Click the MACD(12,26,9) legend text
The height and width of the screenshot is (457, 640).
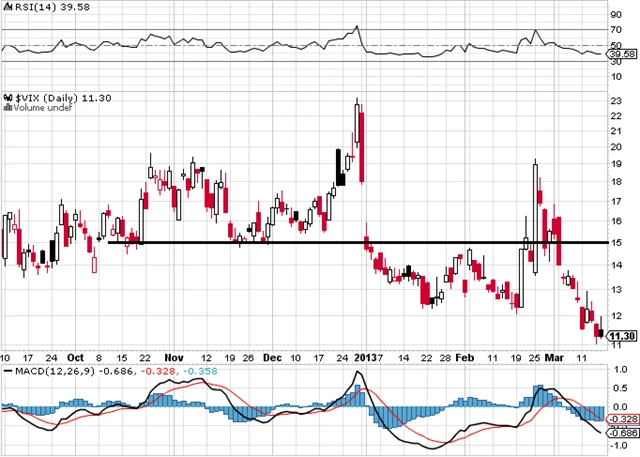(49, 370)
